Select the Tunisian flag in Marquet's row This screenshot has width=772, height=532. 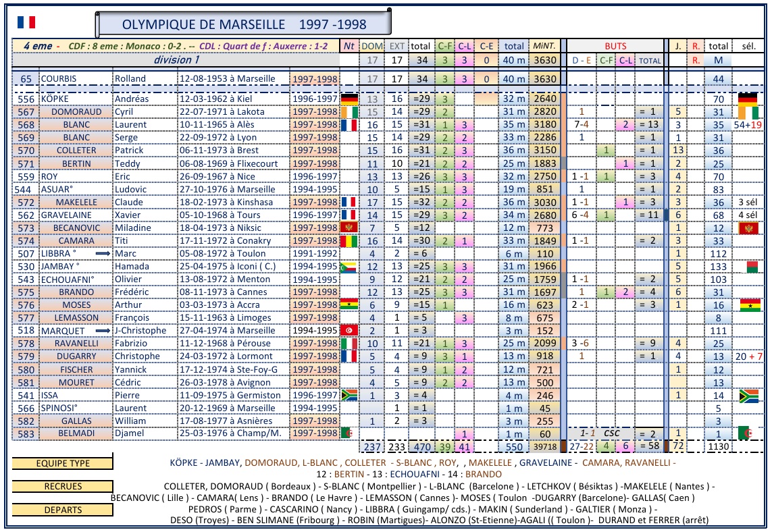pyautogui.click(x=349, y=331)
